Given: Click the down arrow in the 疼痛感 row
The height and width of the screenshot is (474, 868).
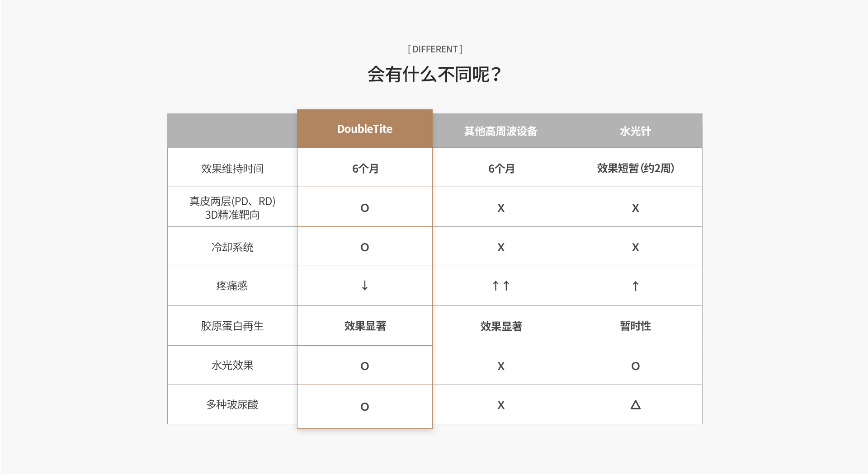Looking at the screenshot, I should coord(365,286).
